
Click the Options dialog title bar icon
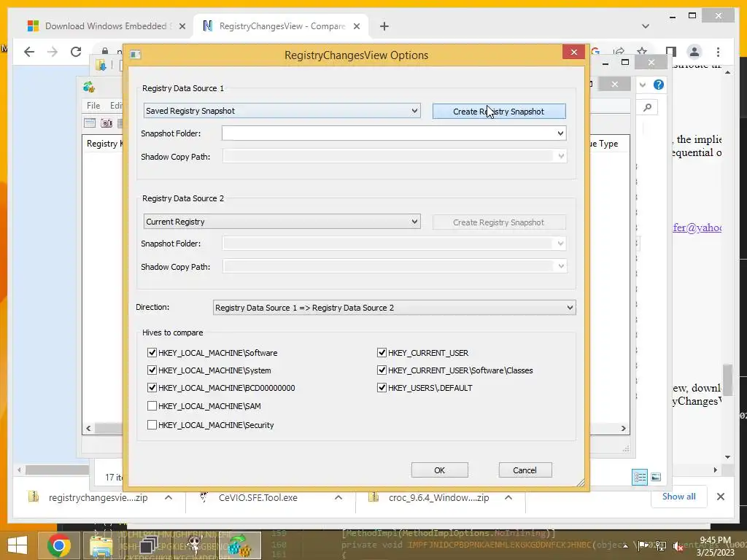[x=135, y=55]
